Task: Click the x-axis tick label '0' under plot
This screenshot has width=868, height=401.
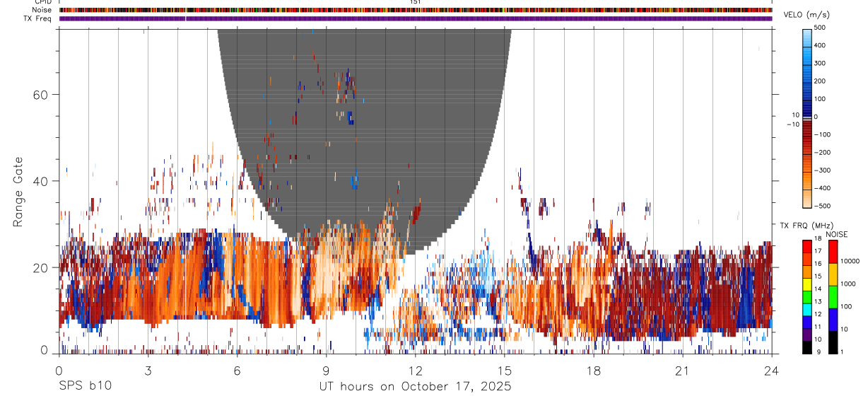Action: 59,371
